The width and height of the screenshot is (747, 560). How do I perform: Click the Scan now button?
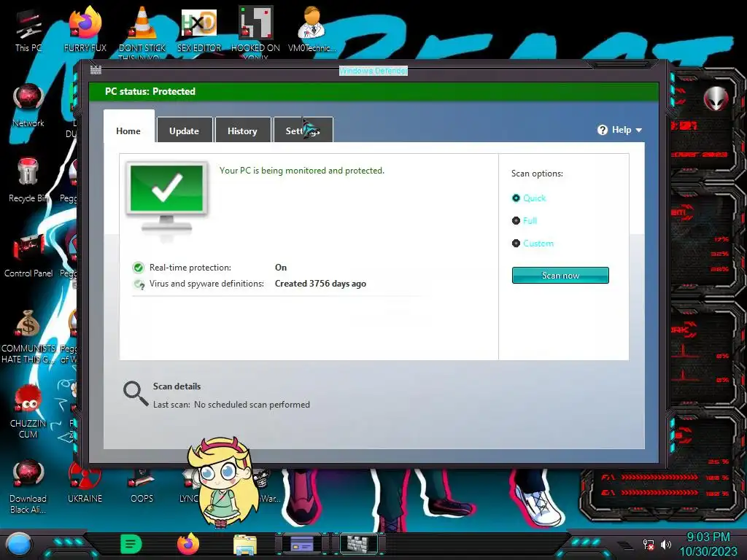pyautogui.click(x=560, y=275)
